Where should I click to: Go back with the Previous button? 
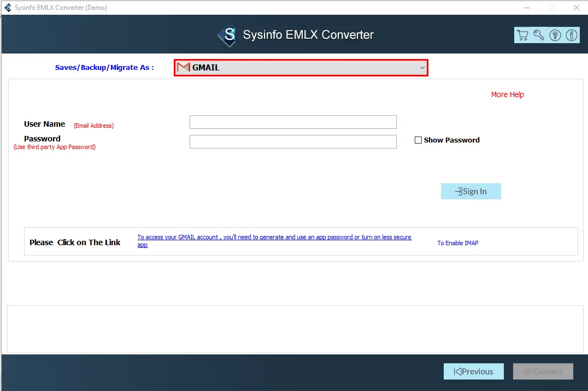click(x=474, y=371)
